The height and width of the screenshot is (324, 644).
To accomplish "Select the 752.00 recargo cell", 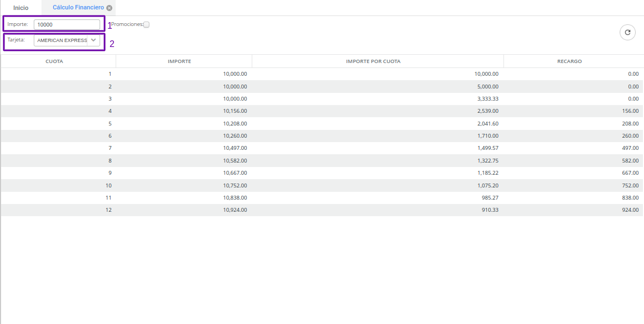I will point(574,185).
